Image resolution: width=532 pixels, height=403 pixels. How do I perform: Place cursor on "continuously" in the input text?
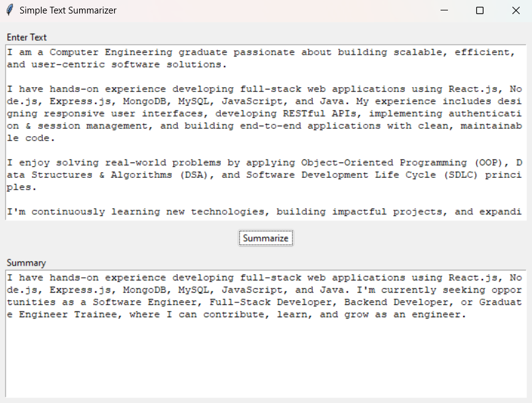pyautogui.click(x=68, y=212)
